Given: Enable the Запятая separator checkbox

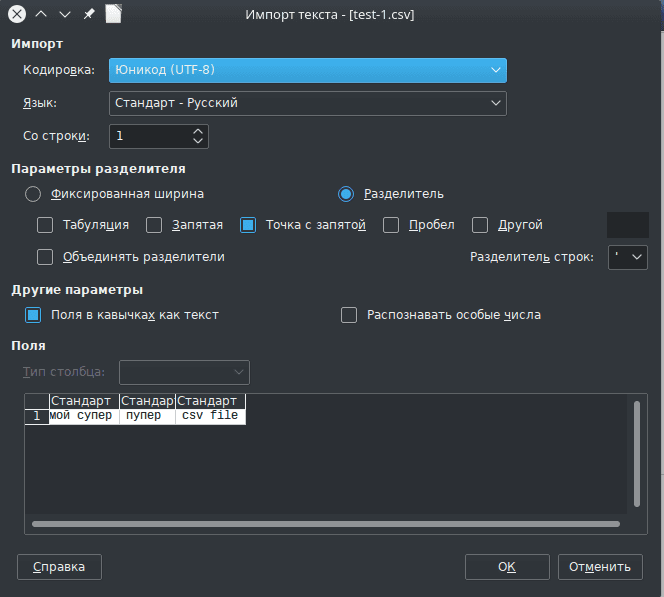Looking at the screenshot, I should pos(154,225).
